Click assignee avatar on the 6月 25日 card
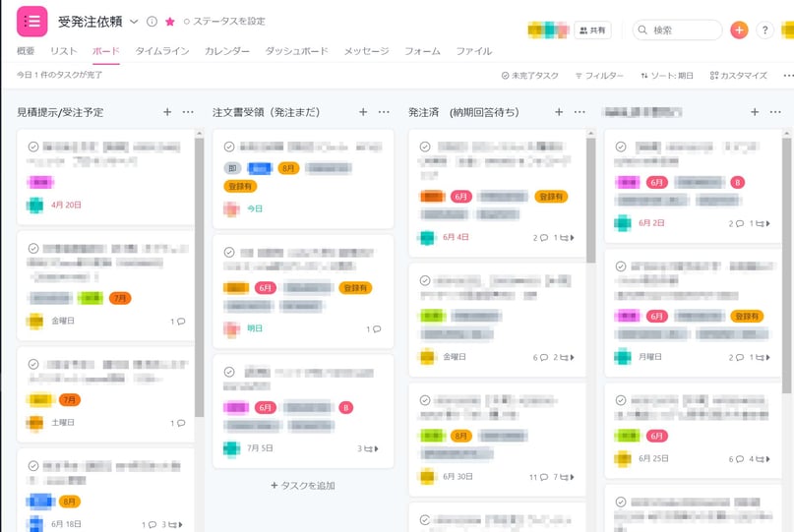The image size is (794, 532). (623, 458)
